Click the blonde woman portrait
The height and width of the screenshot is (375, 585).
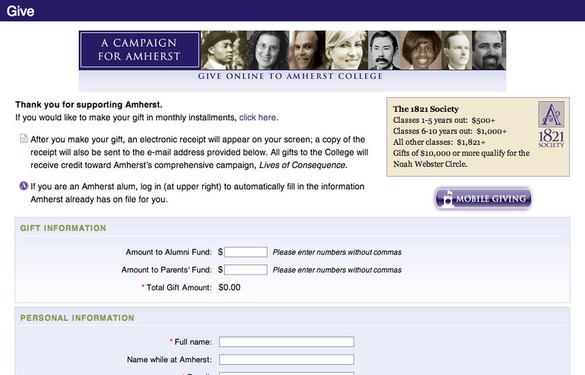click(347, 50)
